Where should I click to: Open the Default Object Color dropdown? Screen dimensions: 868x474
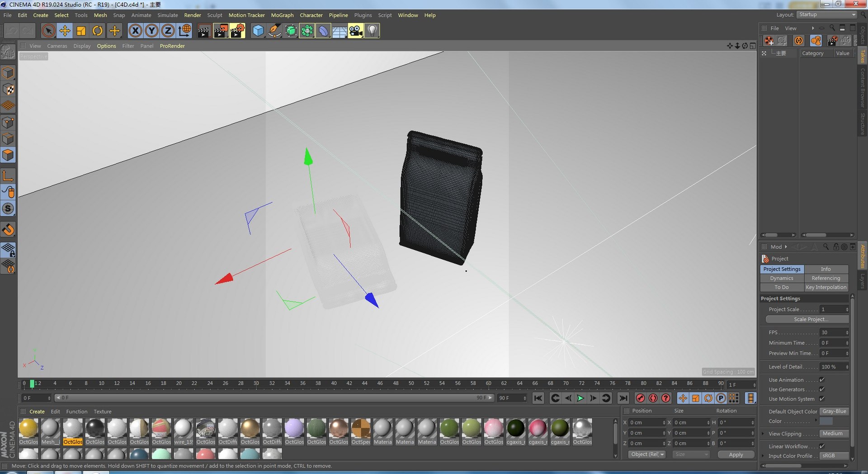834,412
